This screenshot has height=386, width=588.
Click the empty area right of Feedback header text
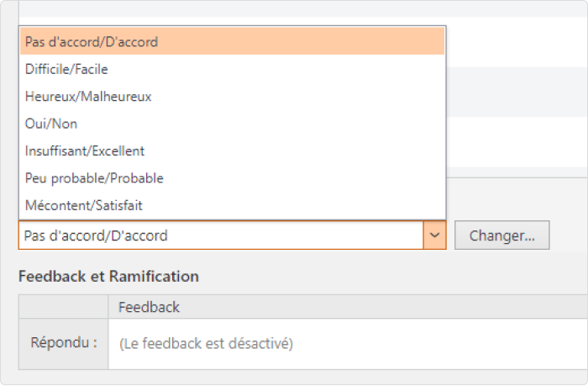point(378,307)
